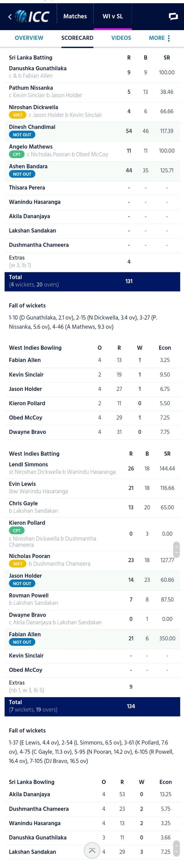Viewport: 184px width, 868px height.
Task: Open the ICC logo home
Action: [x=32, y=16]
